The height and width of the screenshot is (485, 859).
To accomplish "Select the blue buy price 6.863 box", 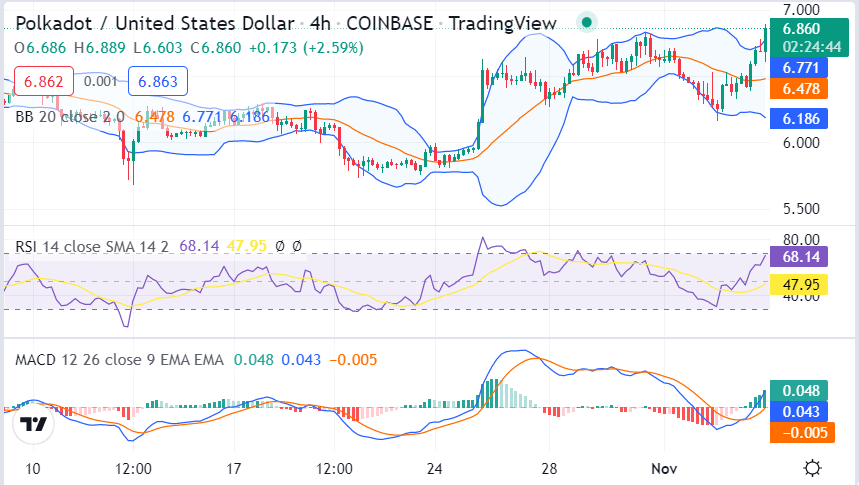I will (158, 81).
